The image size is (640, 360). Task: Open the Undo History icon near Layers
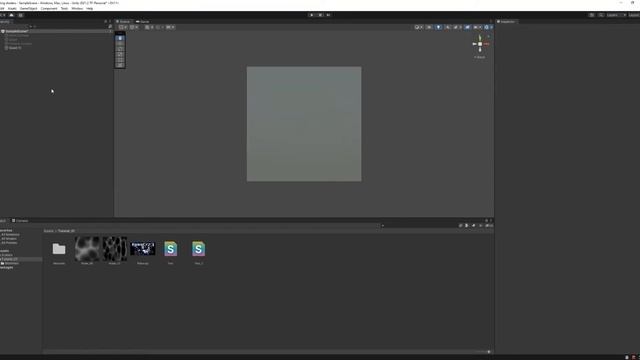(591, 15)
